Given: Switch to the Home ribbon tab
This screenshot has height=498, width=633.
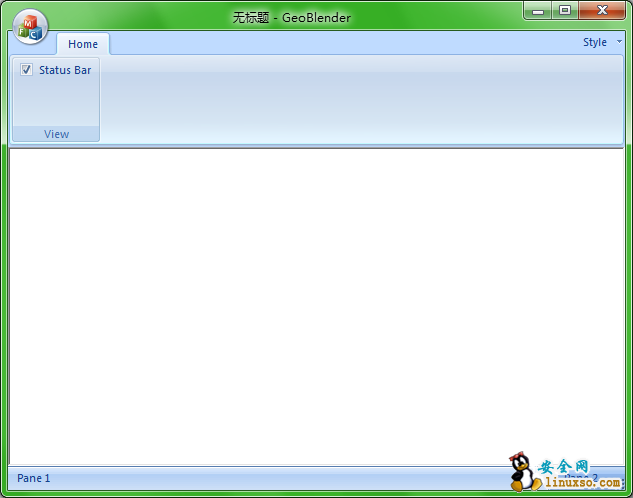Looking at the screenshot, I should coord(83,44).
